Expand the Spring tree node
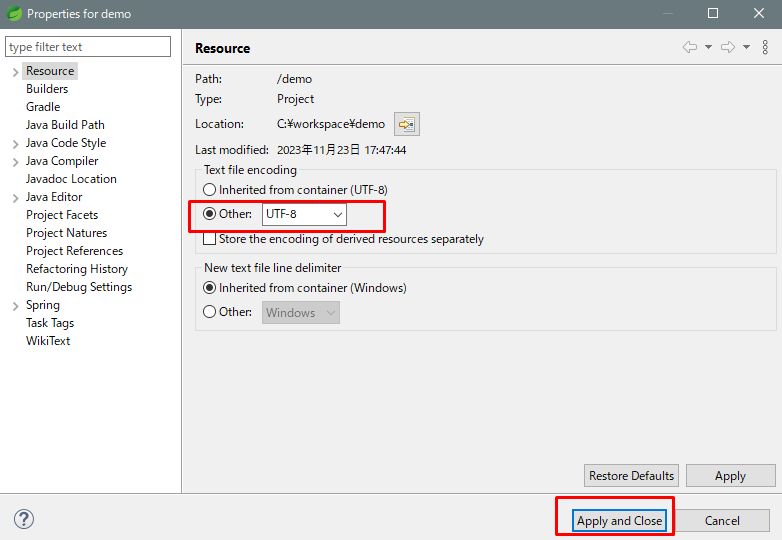Image resolution: width=782 pixels, height=540 pixels. (x=15, y=306)
